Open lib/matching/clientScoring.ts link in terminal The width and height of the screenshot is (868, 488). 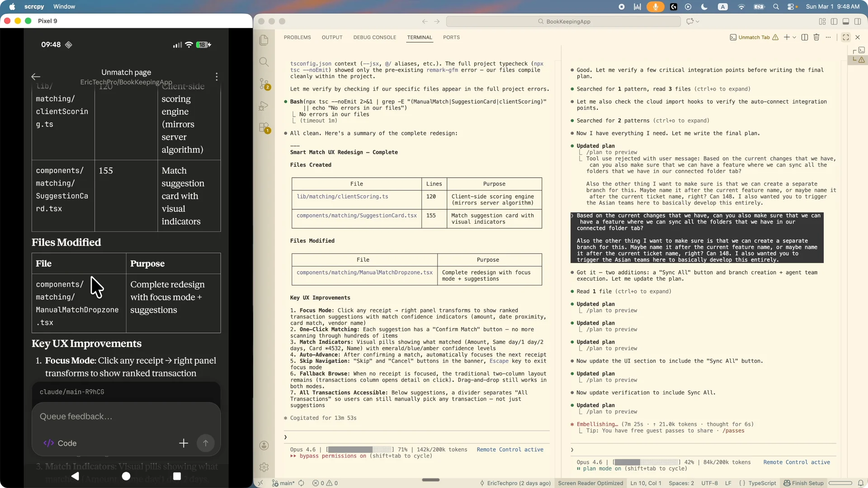tap(342, 197)
